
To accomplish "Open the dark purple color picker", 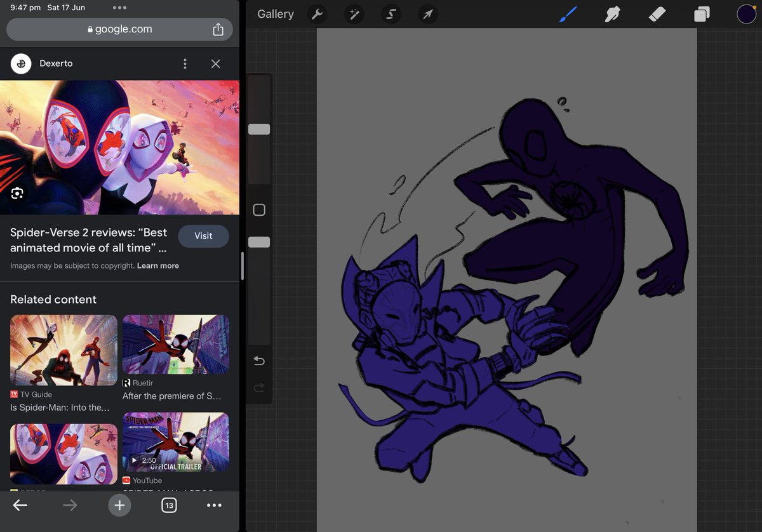I will click(746, 14).
